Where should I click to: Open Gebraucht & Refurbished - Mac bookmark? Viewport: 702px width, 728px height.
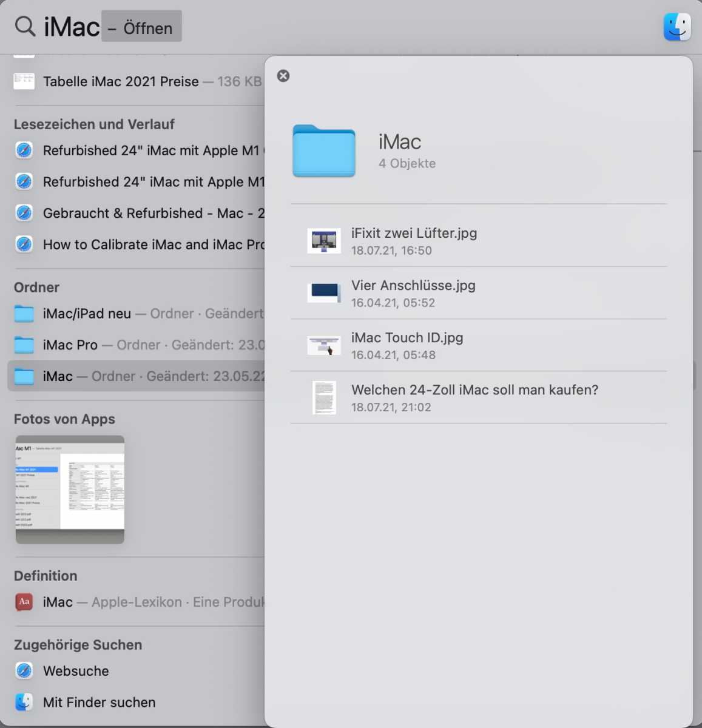(x=136, y=214)
